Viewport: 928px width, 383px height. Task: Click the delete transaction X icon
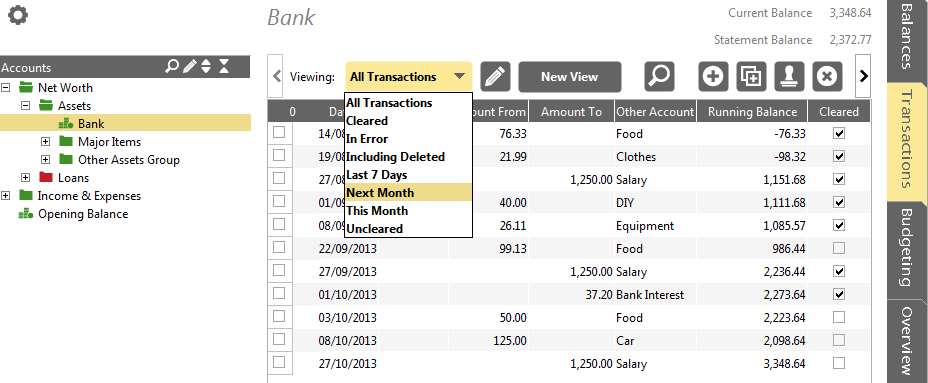pyautogui.click(x=827, y=77)
